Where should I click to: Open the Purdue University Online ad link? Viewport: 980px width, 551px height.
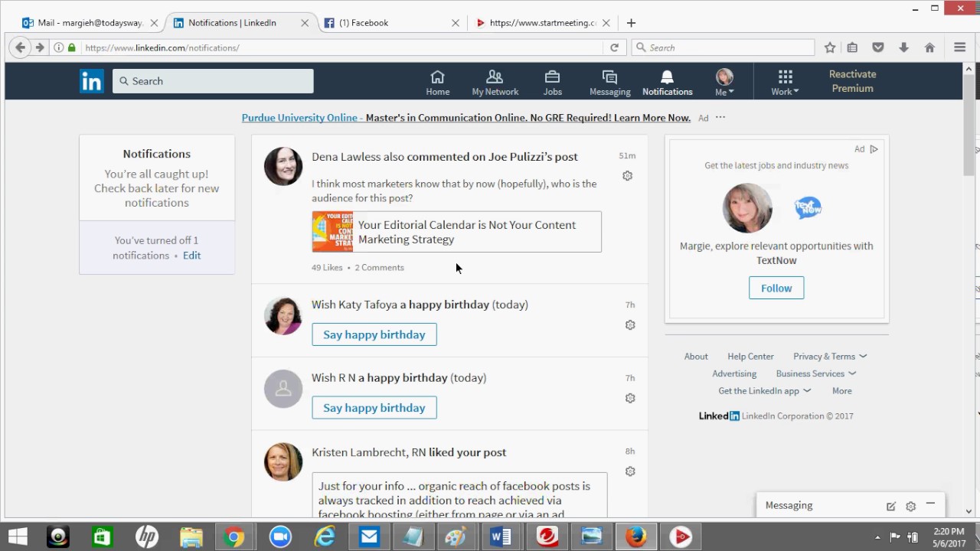pos(465,118)
